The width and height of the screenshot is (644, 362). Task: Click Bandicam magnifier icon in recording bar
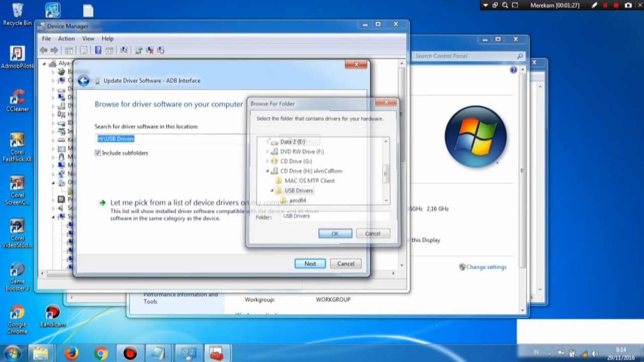coord(505,6)
